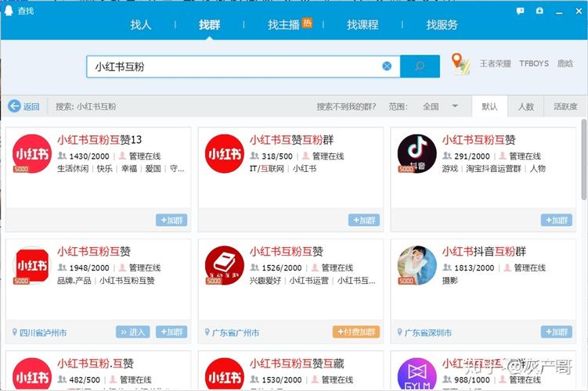Click 搜索不到我的群? link
588x391 pixels.
(346, 106)
